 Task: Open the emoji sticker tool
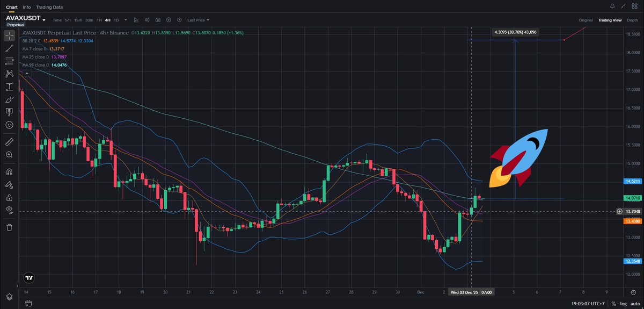[9, 124]
